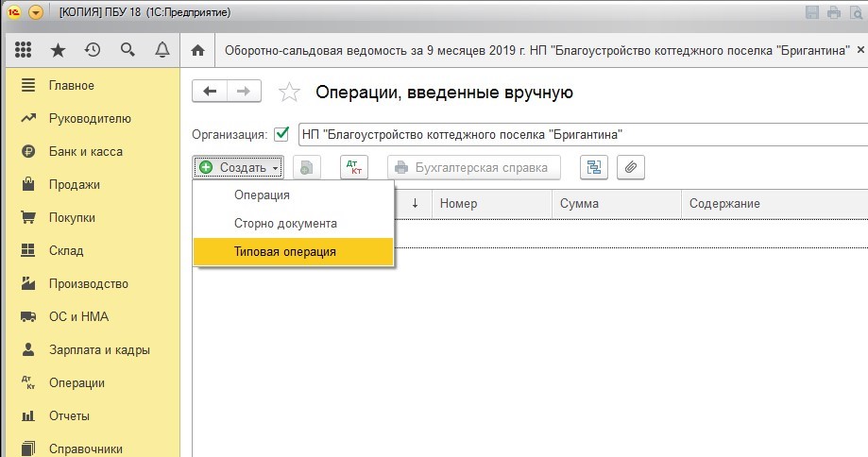Open notifications bell icon
This screenshot has height=457, width=868.
pyautogui.click(x=162, y=50)
